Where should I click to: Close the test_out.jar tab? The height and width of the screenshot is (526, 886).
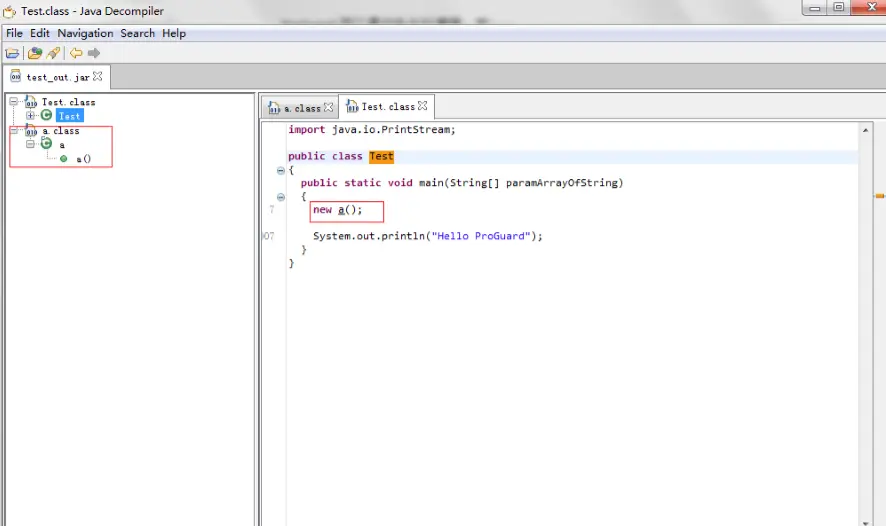(x=97, y=76)
